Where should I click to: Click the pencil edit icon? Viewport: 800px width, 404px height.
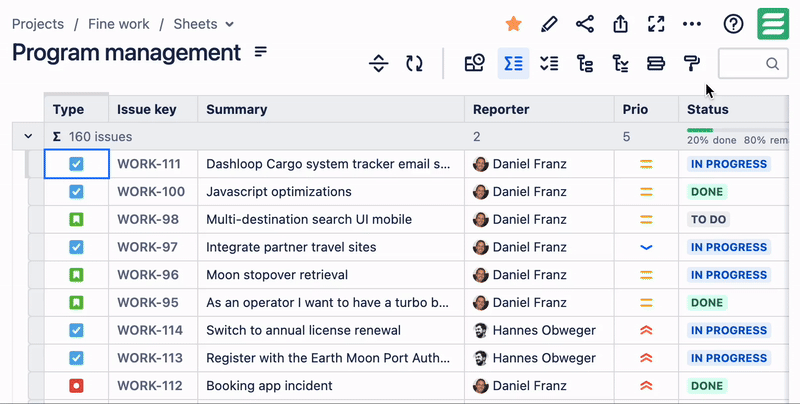coord(548,24)
